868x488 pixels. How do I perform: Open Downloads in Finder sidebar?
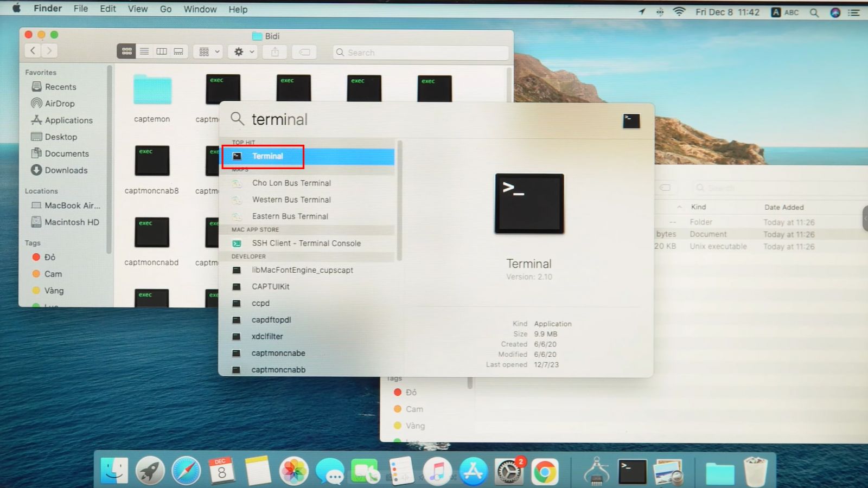pyautogui.click(x=66, y=170)
